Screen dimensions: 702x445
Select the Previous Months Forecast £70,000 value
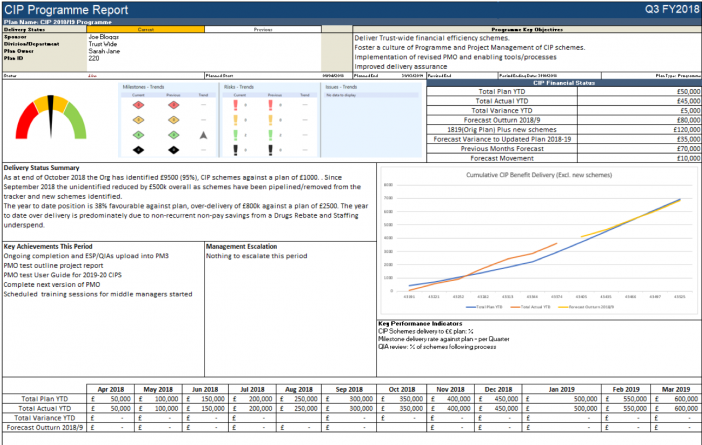688,149
